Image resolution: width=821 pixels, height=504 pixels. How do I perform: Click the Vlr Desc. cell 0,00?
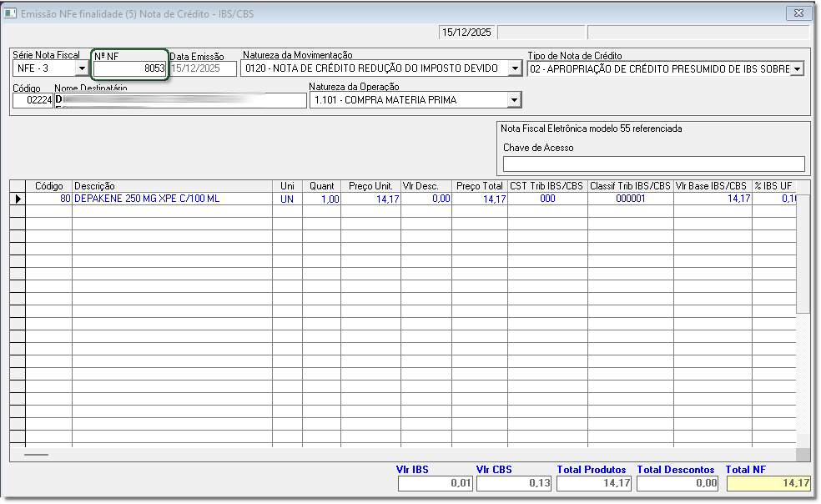click(426, 199)
